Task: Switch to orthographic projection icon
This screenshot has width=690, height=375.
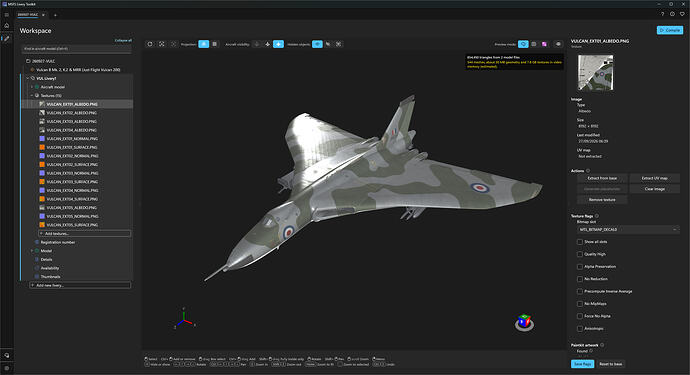Action: (x=214, y=44)
